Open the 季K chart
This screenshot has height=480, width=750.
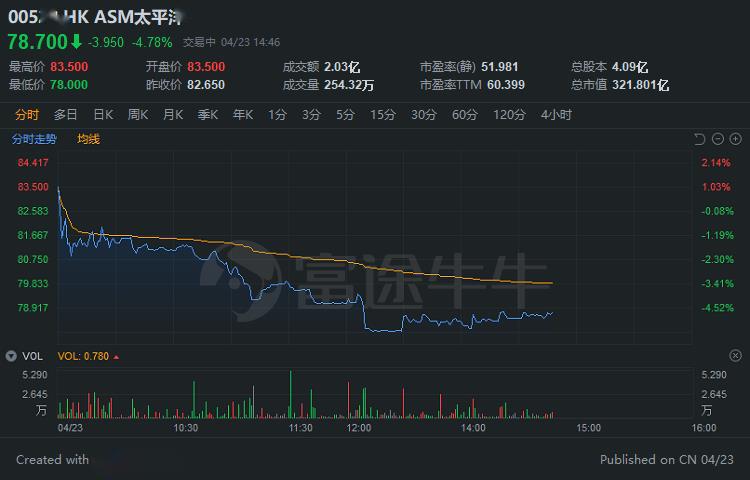pyautogui.click(x=208, y=115)
